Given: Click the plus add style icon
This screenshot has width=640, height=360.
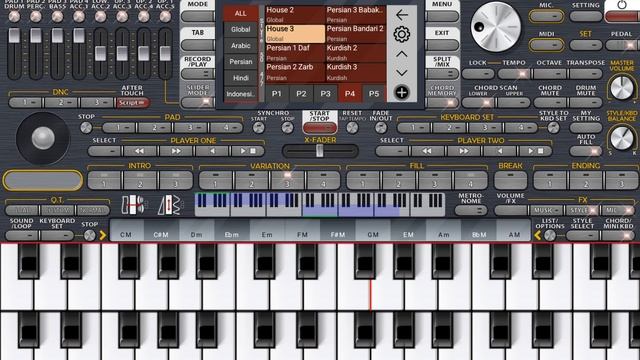Looking at the screenshot, I should pyautogui.click(x=402, y=92).
